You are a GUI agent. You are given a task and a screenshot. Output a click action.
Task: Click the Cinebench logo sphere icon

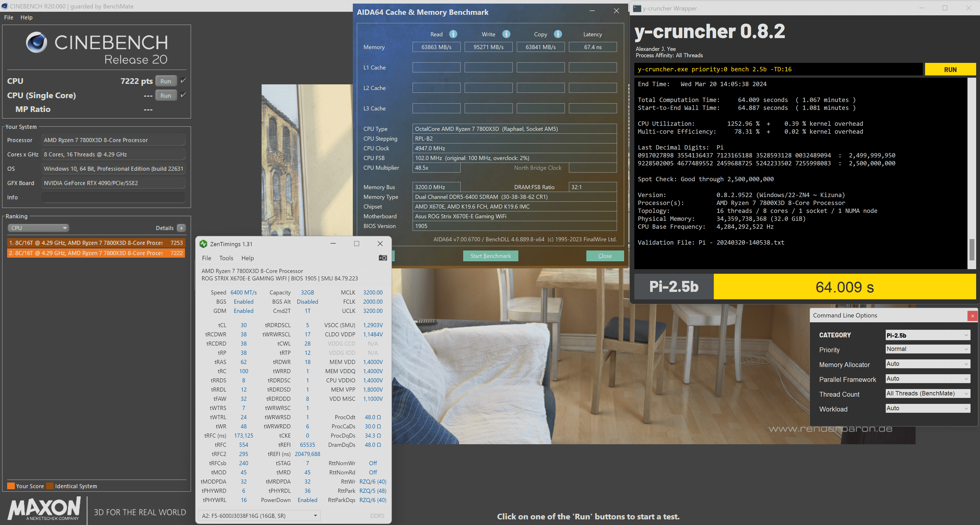click(37, 42)
